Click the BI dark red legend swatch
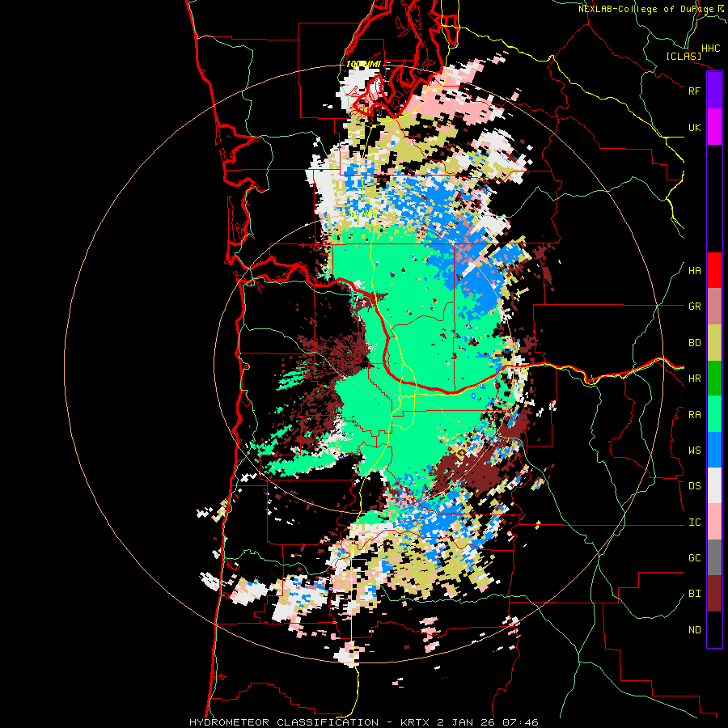 pyautogui.click(x=714, y=594)
